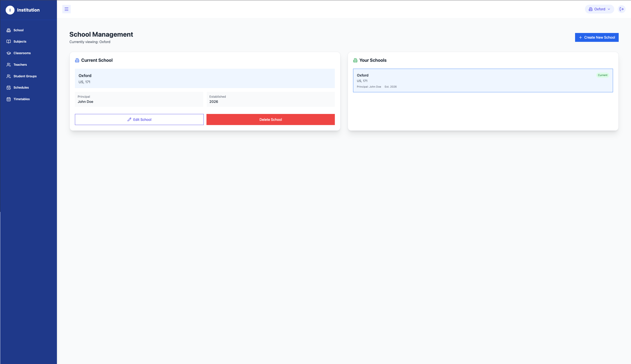Select the School menu item
This screenshot has width=631, height=364.
point(18,30)
